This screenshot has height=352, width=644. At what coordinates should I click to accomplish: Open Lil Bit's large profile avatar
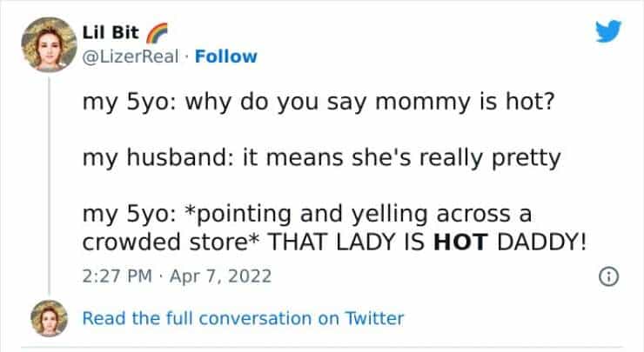[x=51, y=44]
